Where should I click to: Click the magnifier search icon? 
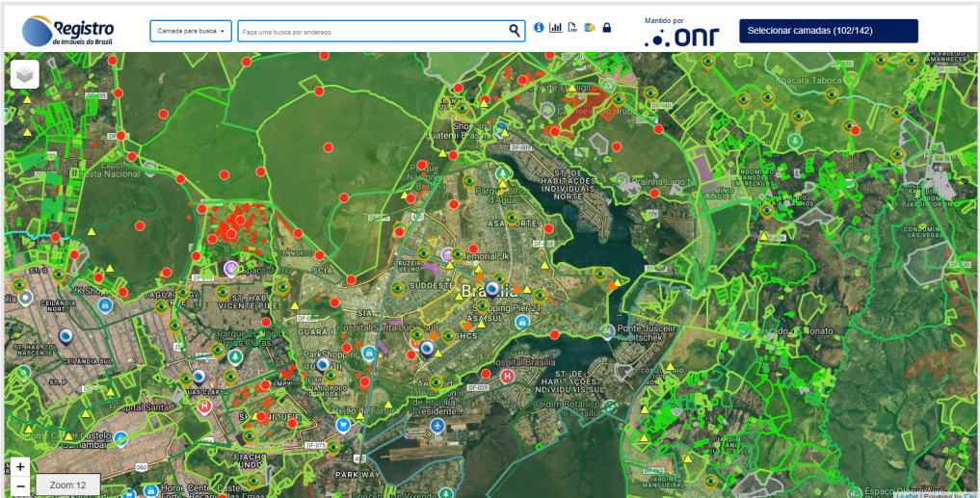[x=515, y=31]
